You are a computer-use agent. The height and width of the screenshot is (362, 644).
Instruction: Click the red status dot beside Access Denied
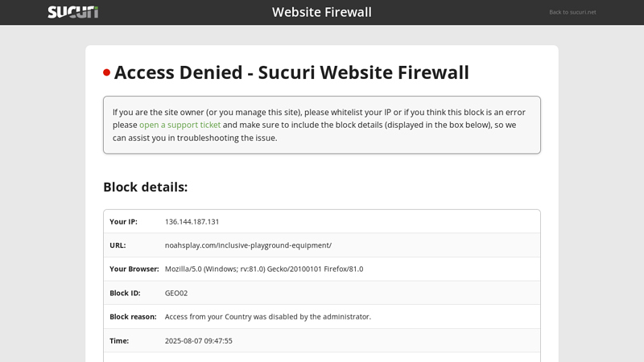coord(107,72)
